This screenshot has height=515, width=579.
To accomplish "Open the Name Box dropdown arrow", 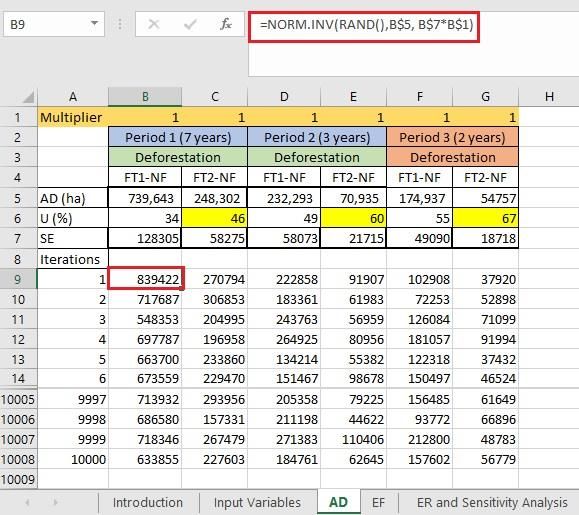I will coord(95,24).
